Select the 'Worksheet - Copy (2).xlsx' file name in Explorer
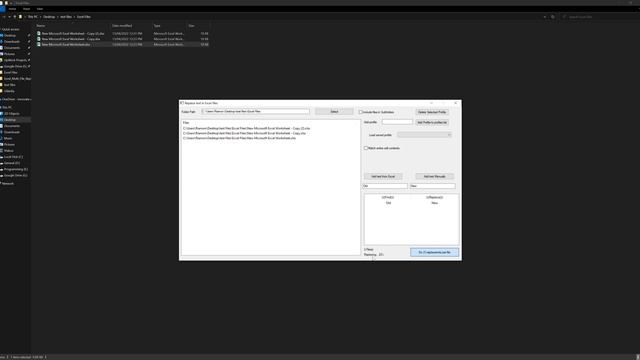Viewport: 640px width, 360px height. coord(73,33)
